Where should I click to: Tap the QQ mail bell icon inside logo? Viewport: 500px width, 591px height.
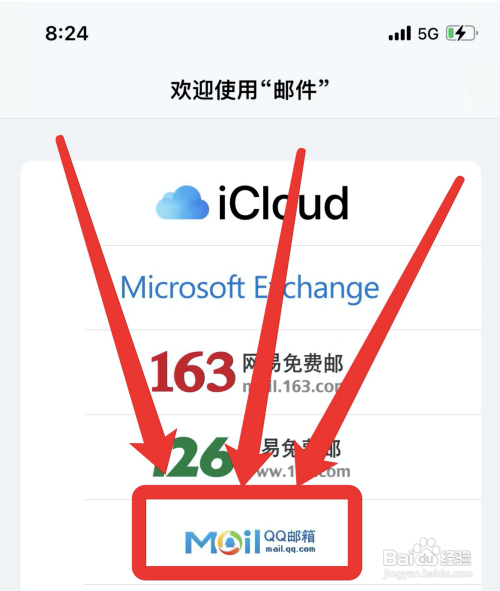[x=231, y=543]
